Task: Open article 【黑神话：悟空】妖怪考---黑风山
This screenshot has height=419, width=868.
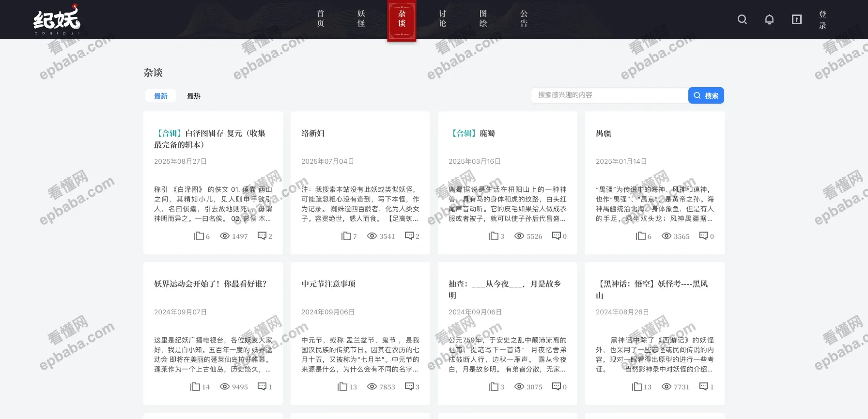Action: point(652,290)
